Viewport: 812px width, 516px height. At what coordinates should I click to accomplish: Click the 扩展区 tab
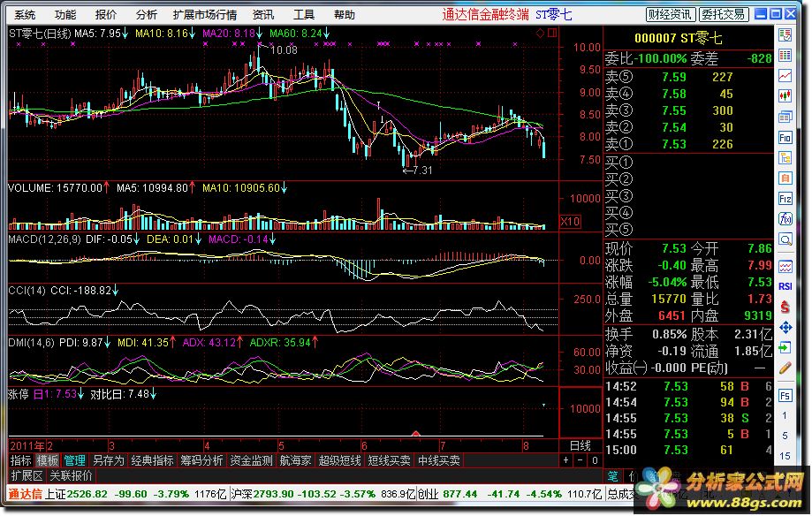point(27,475)
